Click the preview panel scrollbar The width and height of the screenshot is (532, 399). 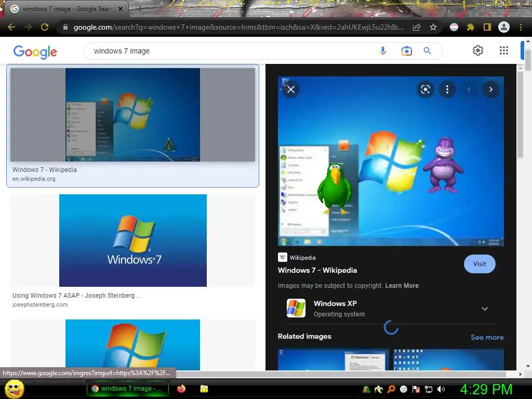click(x=521, y=114)
